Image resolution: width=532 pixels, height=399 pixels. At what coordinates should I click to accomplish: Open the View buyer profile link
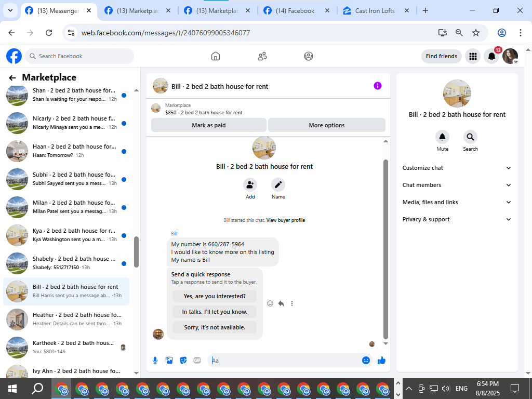point(286,220)
